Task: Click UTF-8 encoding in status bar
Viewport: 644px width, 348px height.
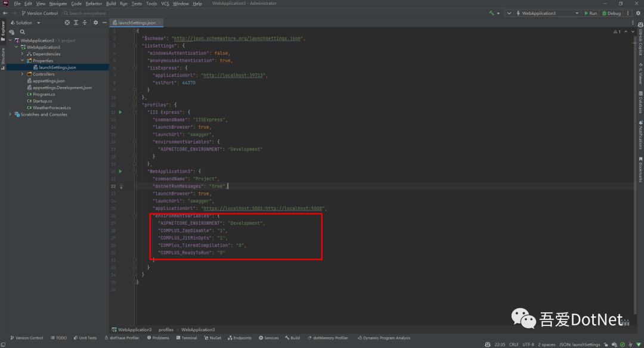Action: (x=528, y=344)
